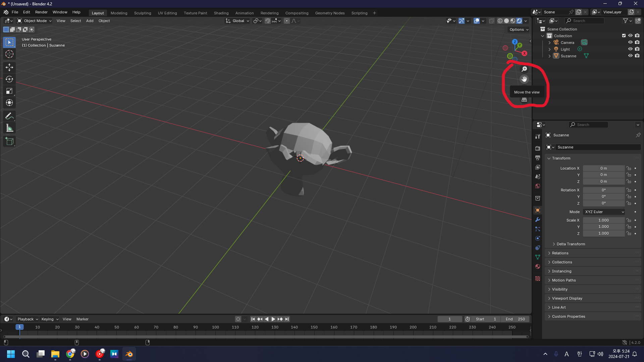
Task: Switch to the Shading workspace tab
Action: click(x=221, y=13)
